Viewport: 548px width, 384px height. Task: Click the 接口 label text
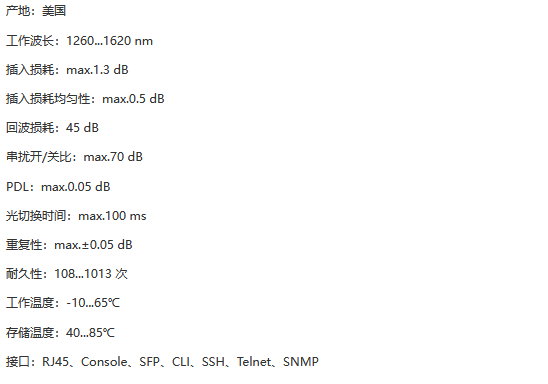click(18, 362)
